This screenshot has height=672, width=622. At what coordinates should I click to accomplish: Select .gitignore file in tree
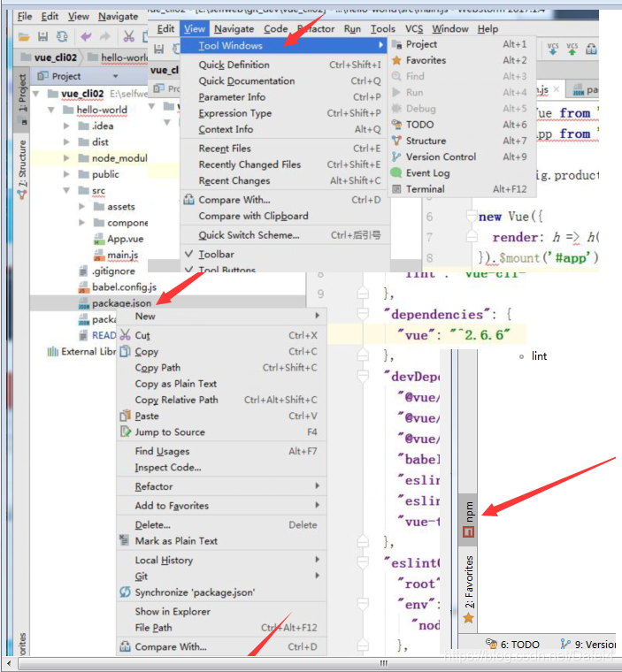(106, 271)
